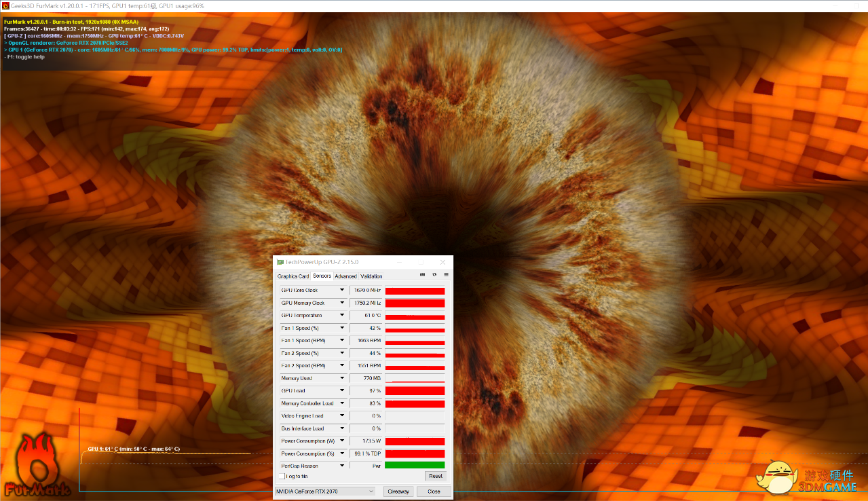Click the GPU-Z title bar app icon
Image resolution: width=868 pixels, height=501 pixels.
pyautogui.click(x=280, y=262)
